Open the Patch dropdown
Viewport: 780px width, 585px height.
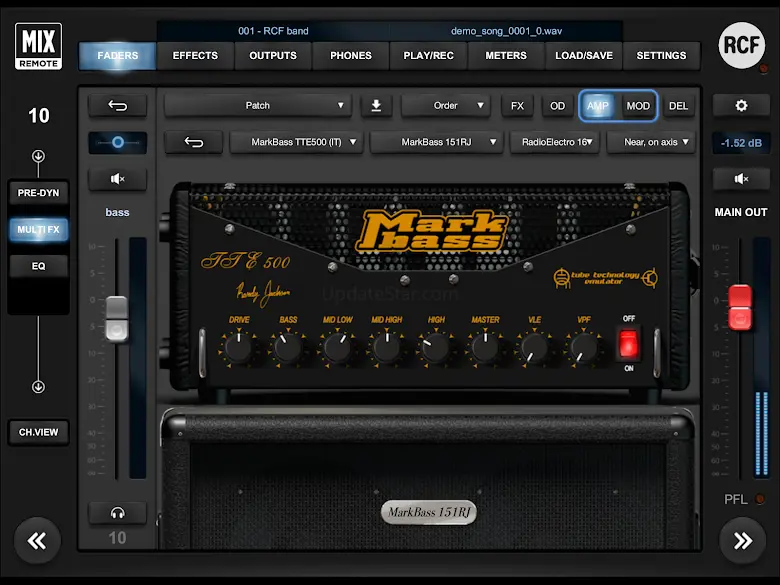pyautogui.click(x=257, y=105)
